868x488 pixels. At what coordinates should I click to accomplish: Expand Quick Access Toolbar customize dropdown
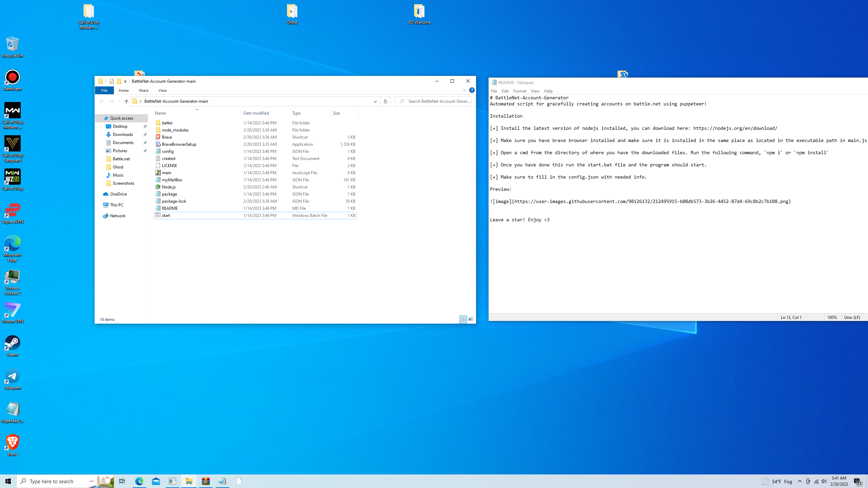(x=125, y=81)
